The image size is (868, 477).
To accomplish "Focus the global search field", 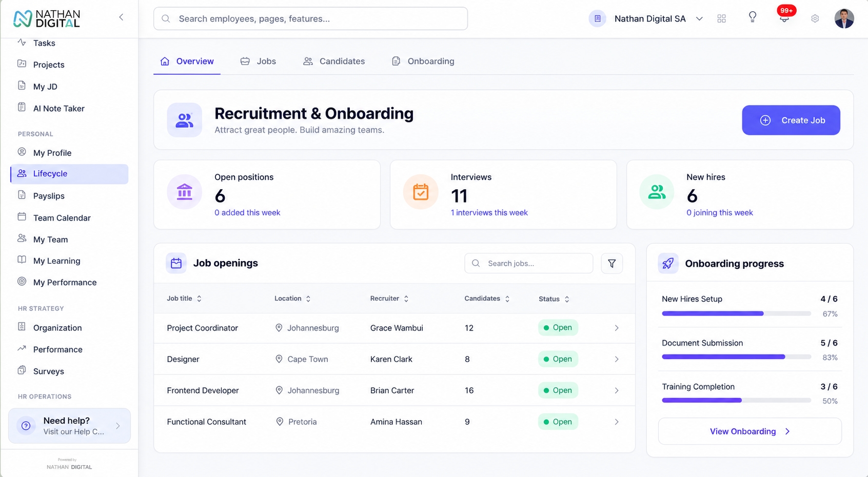I will tap(310, 18).
